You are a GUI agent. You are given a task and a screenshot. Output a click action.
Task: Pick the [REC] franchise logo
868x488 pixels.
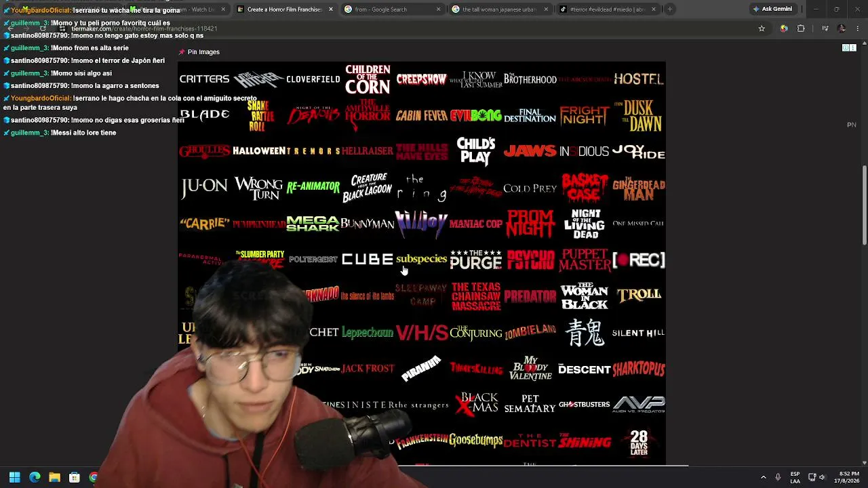[x=638, y=260]
